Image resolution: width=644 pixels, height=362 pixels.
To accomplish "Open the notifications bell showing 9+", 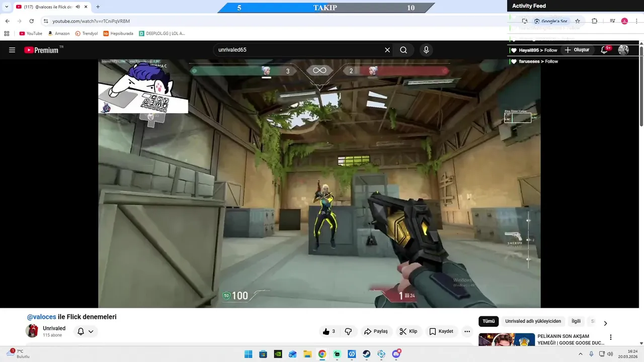I will click(605, 50).
